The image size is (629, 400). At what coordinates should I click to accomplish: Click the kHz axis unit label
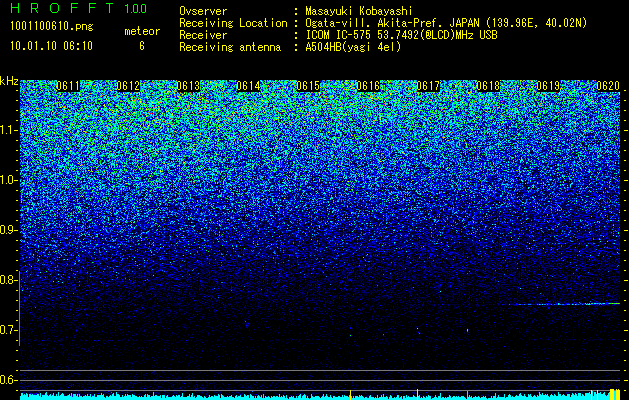click(9, 81)
